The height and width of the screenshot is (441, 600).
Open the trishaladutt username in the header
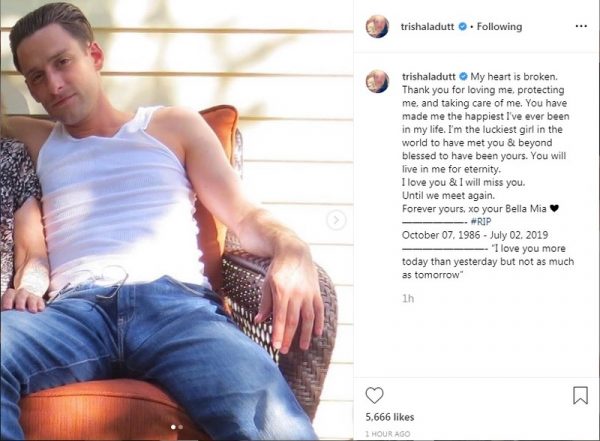coord(427,27)
